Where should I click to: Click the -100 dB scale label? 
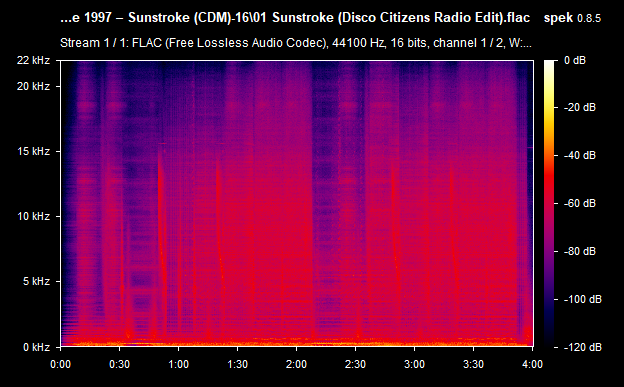[582, 299]
